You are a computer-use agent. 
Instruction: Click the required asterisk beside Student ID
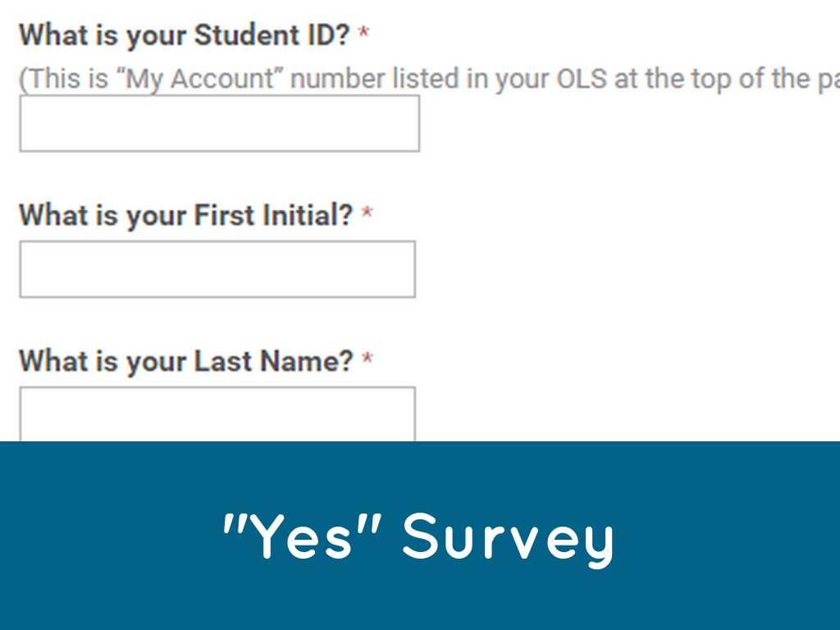[x=363, y=35]
